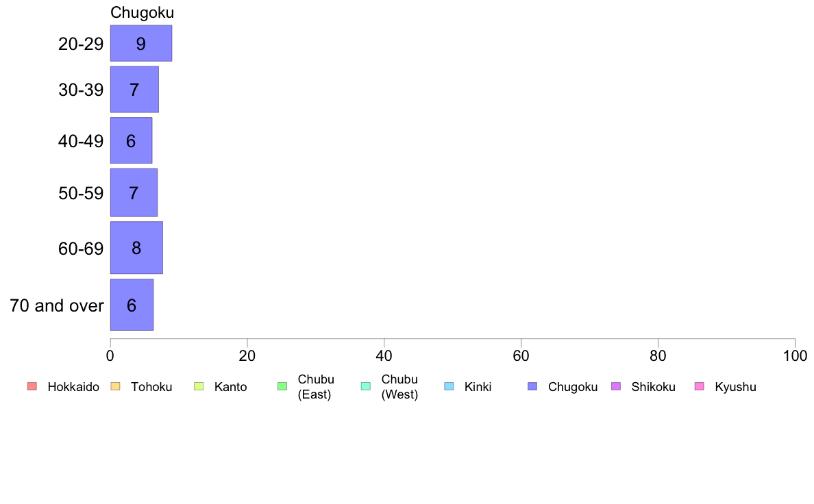Click the Kinki light blue legend swatch
814x504 pixels.
click(x=449, y=386)
